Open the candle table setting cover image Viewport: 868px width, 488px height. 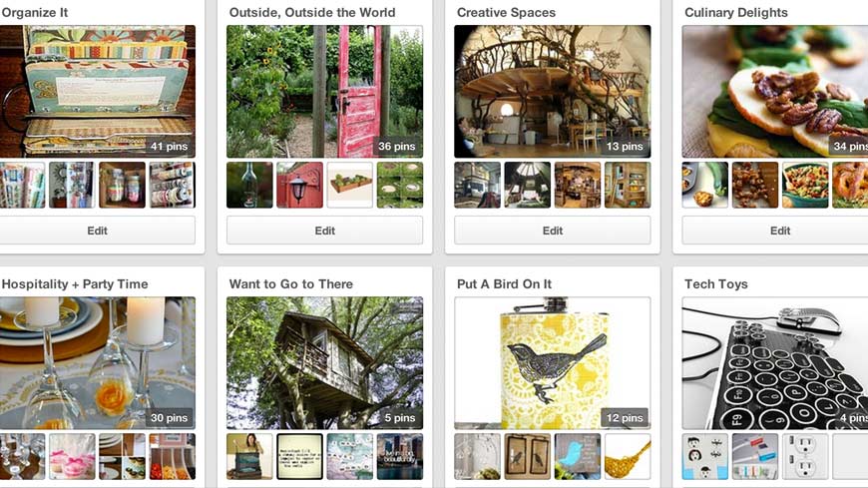(x=97, y=363)
